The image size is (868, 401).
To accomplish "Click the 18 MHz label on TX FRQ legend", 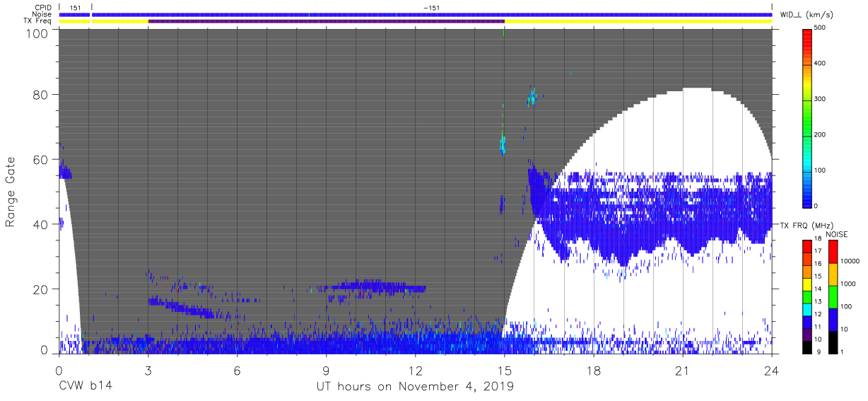I will pyautogui.click(x=818, y=239).
